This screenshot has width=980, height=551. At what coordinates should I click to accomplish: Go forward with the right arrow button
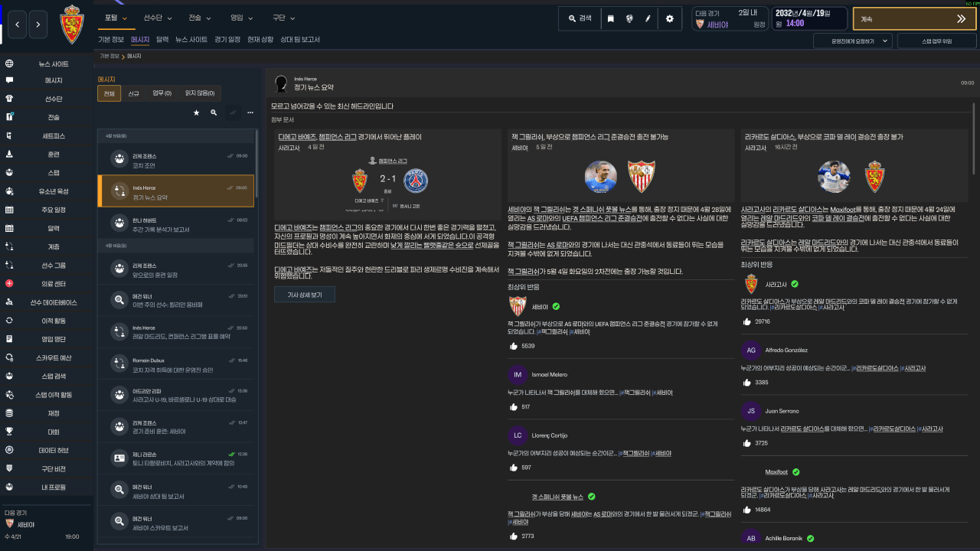[x=38, y=25]
